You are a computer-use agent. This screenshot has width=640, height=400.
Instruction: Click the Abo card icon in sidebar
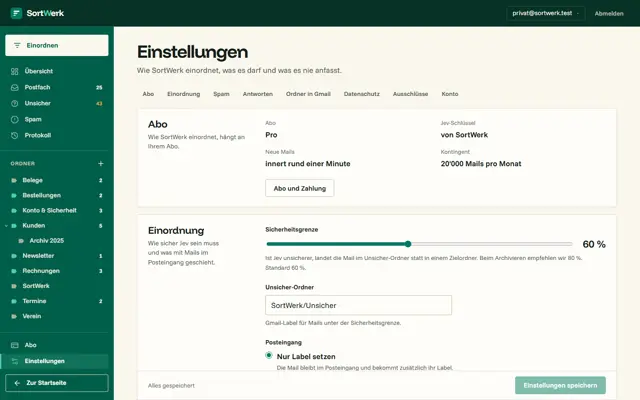(x=15, y=345)
